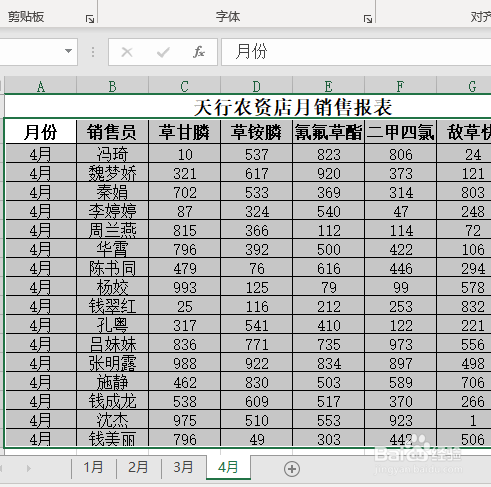The image size is (491, 487).
Task: Select column E header
Action: [329, 87]
